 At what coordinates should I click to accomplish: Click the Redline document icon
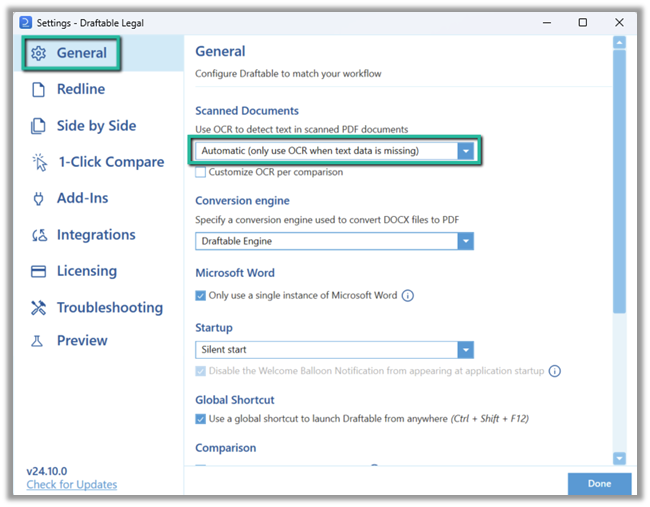[x=38, y=90]
